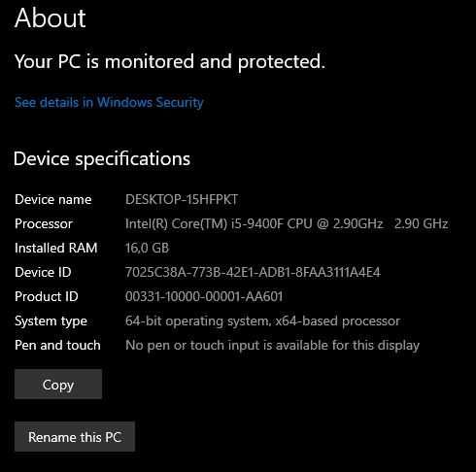Click the System type value text
476x472 pixels.
click(262, 320)
